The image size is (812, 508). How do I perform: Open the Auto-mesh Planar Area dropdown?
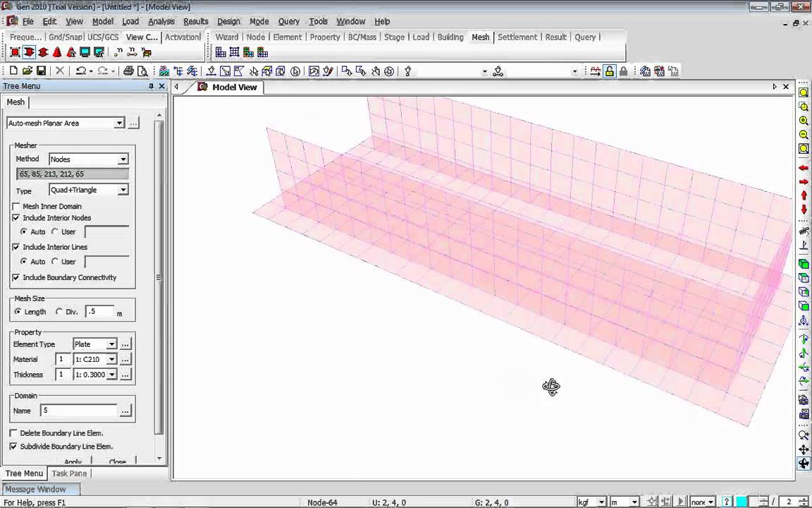119,123
